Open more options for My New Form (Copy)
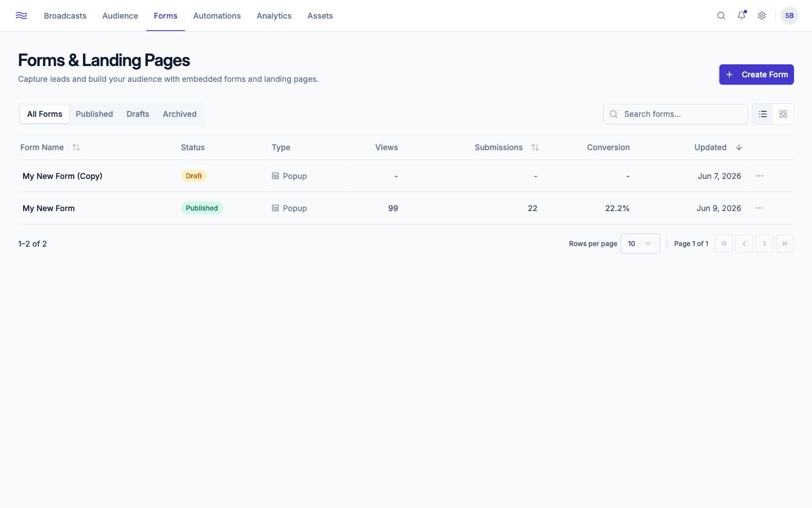The width and height of the screenshot is (812, 508). click(x=760, y=176)
